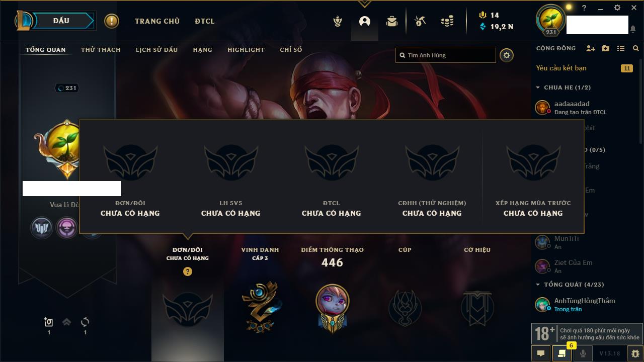Open the loot hextech crafting icon
This screenshot has width=644, height=362.
[420, 21]
